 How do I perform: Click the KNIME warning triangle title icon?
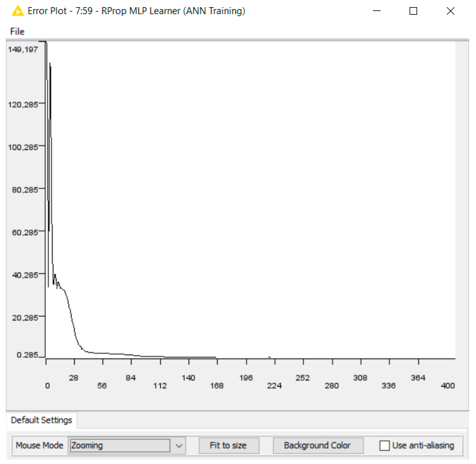pos(18,11)
